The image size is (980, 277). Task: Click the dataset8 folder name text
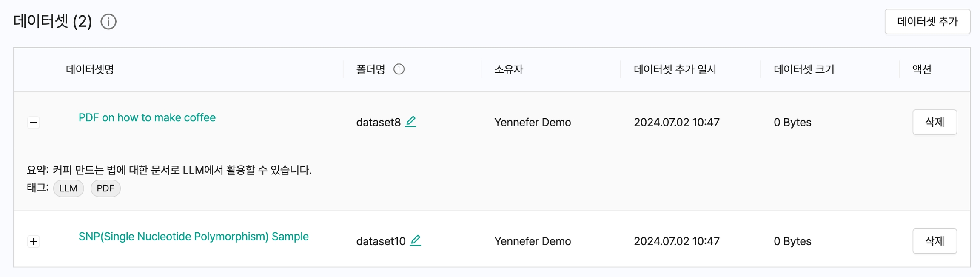click(378, 122)
